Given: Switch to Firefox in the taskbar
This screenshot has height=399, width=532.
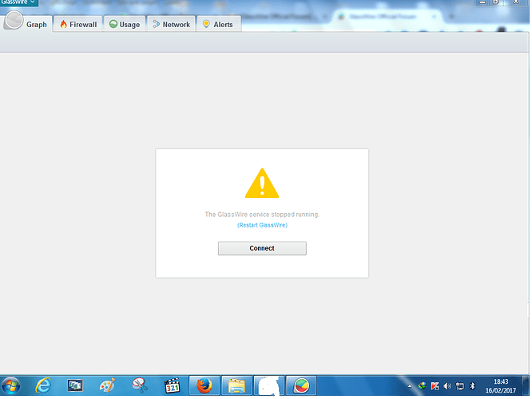Looking at the screenshot, I should point(204,385).
